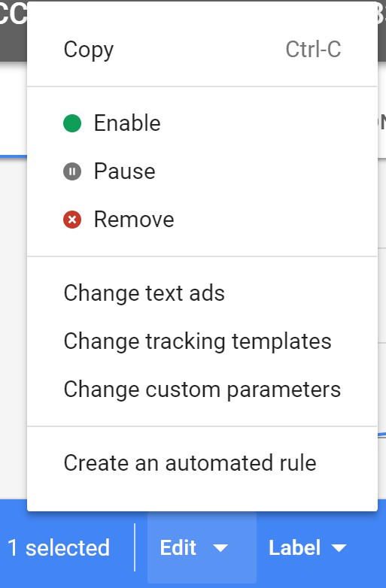386x588 pixels.
Task: Choose Enable from the edit menu
Action: point(202,123)
